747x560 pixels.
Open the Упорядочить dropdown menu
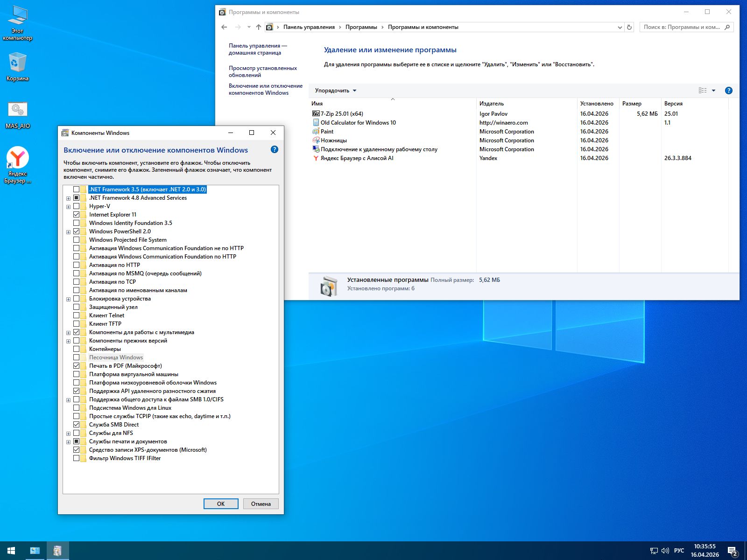(335, 91)
